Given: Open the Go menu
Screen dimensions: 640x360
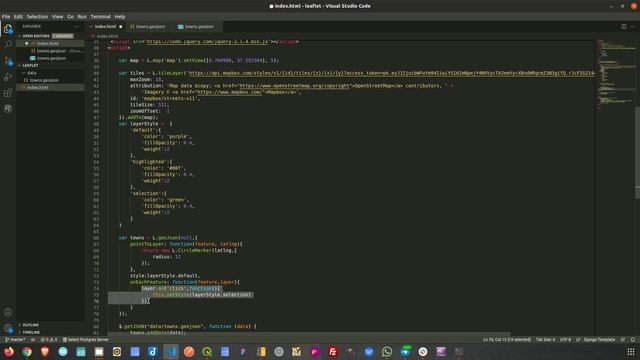Looking at the screenshot, I should click(71, 17).
